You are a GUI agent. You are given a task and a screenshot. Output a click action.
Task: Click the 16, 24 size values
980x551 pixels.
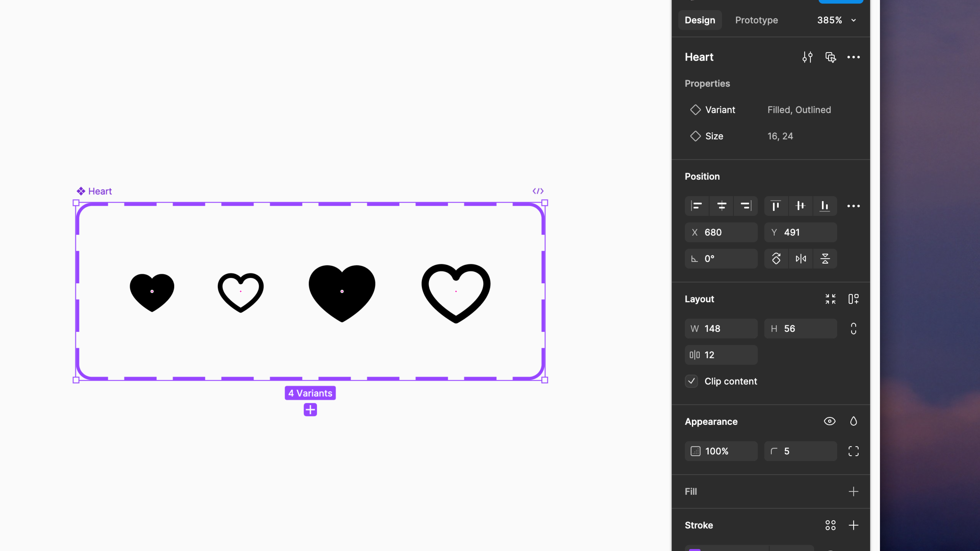pos(780,136)
